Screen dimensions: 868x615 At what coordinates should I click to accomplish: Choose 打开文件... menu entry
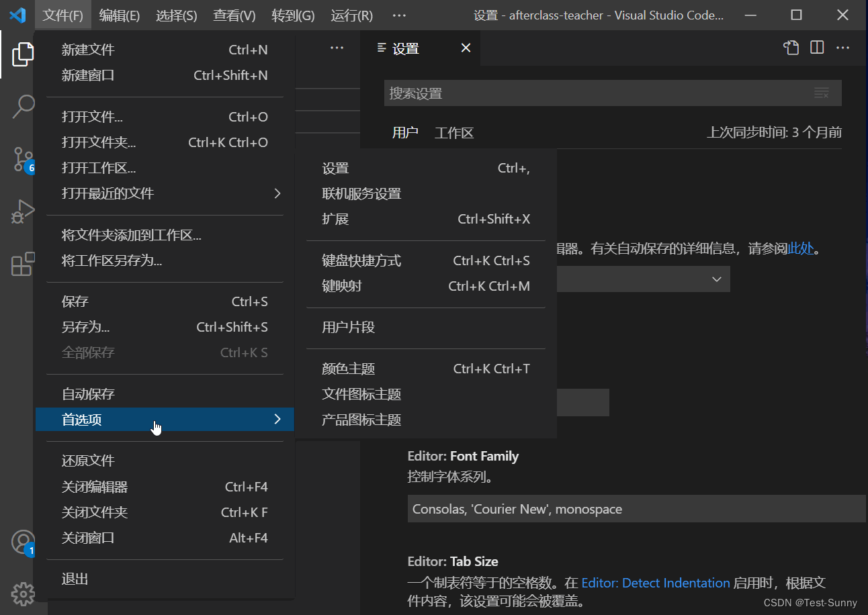(x=165, y=117)
